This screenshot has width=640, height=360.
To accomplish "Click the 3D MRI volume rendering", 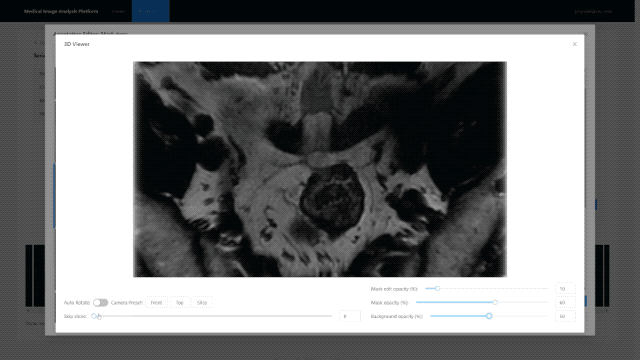I will pos(320,169).
